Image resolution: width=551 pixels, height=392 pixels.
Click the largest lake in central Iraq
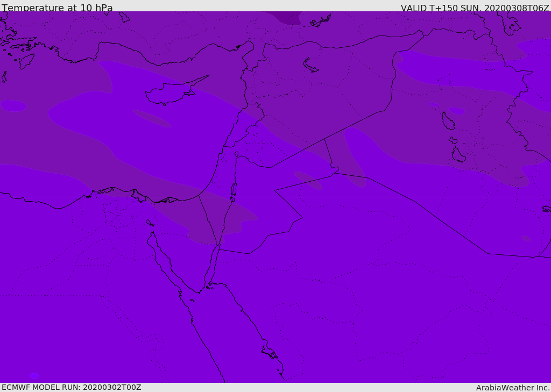(448, 121)
